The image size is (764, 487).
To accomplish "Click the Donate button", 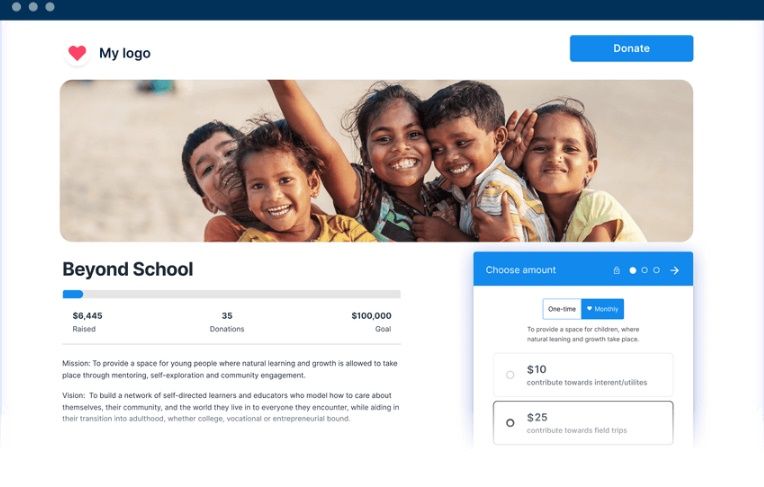I will pyautogui.click(x=631, y=48).
